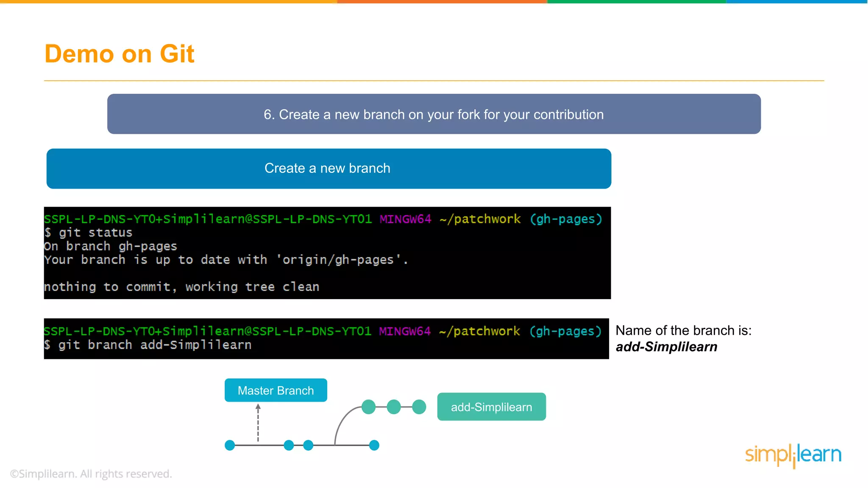
Task: Click the 'Master Branch' label
Action: coord(276,390)
